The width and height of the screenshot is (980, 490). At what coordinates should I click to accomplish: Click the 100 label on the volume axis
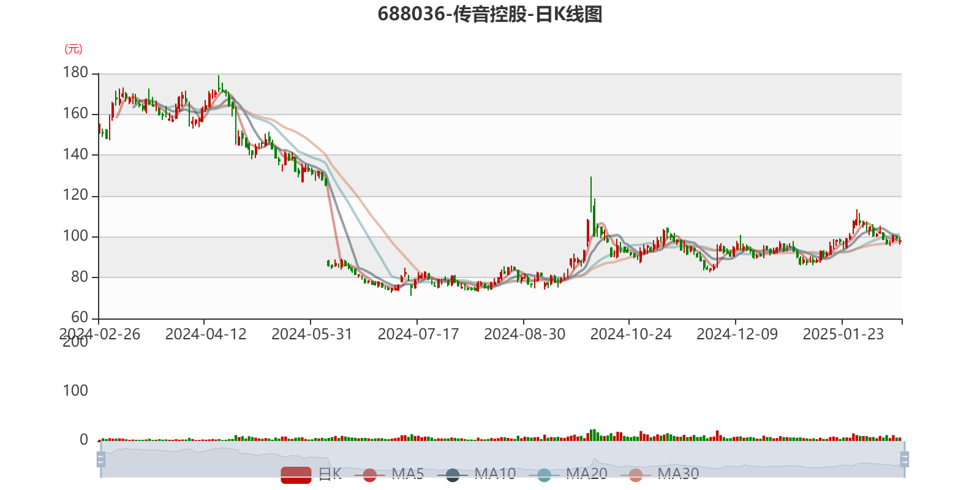coord(75,391)
